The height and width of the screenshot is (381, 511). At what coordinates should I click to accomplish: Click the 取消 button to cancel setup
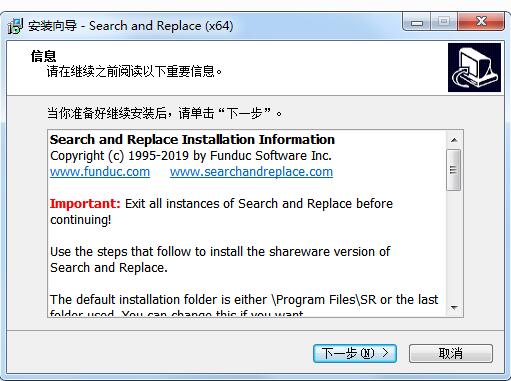tap(451, 353)
